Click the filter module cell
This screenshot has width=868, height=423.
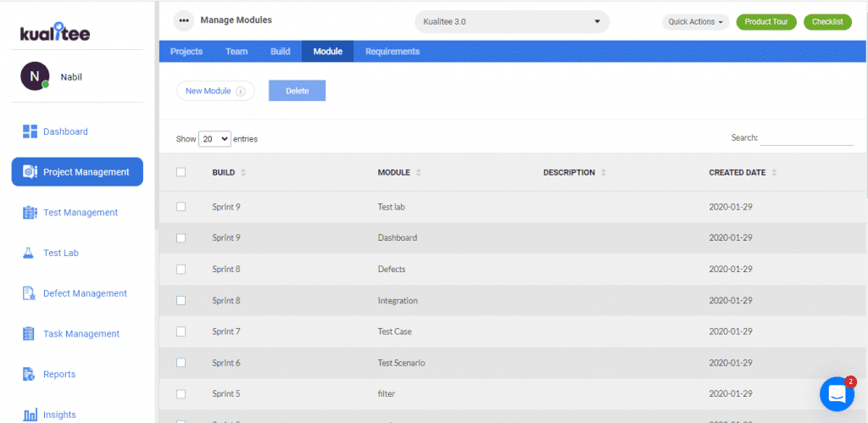click(387, 394)
